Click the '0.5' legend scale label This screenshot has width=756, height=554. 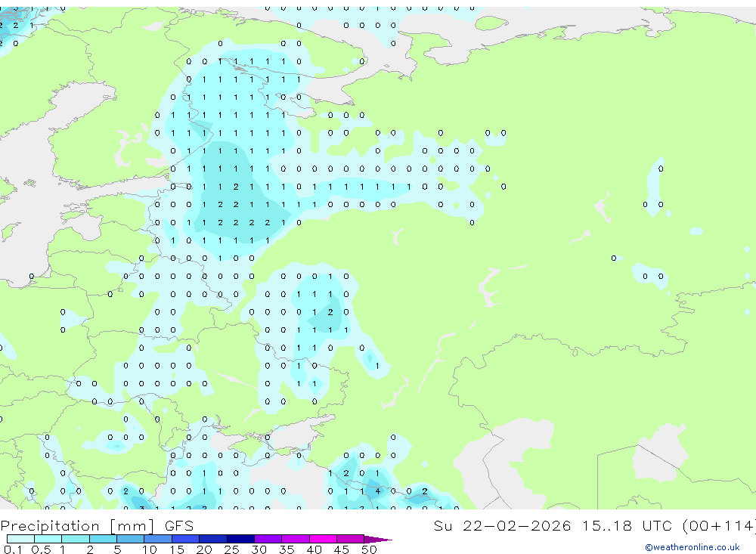coord(41,549)
